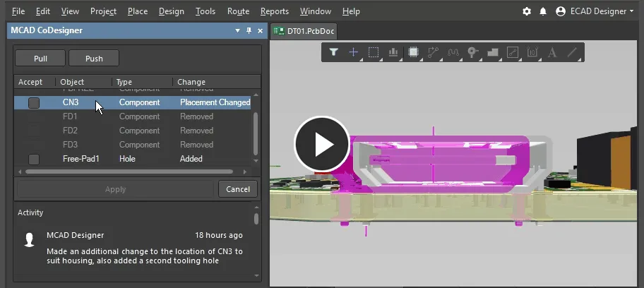This screenshot has width=644, height=288.
Task: Click the horizontal scroll left arrow
Action: pyautogui.click(x=19, y=172)
